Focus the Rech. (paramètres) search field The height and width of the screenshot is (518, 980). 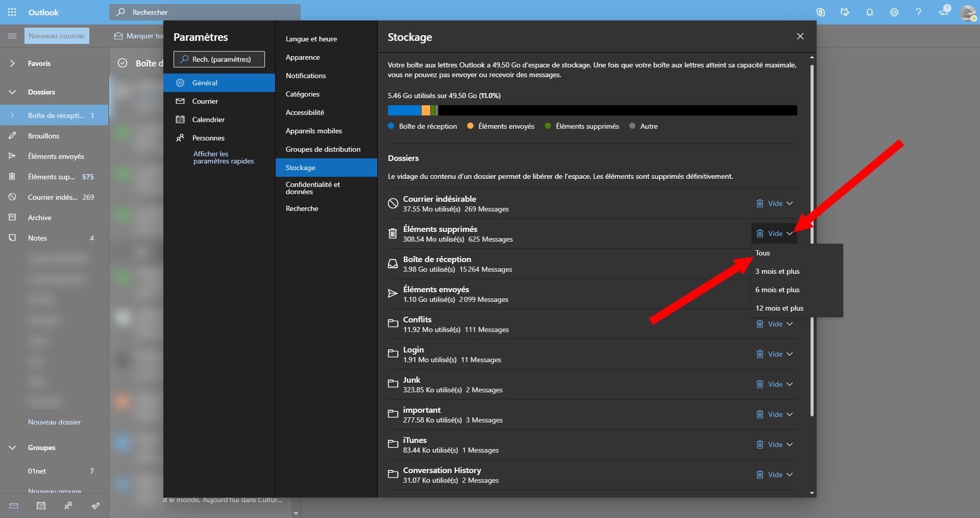(x=219, y=59)
